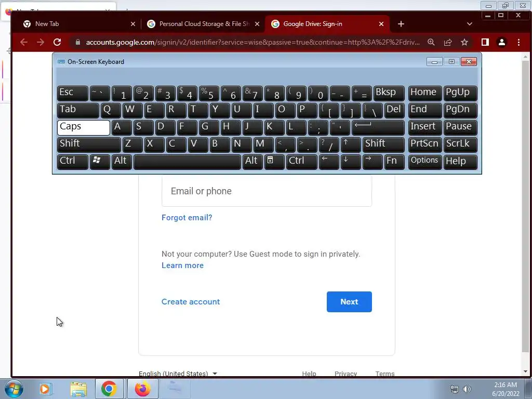The height and width of the screenshot is (399, 532).
Task: Click the network tray icon
Action: coord(454,389)
